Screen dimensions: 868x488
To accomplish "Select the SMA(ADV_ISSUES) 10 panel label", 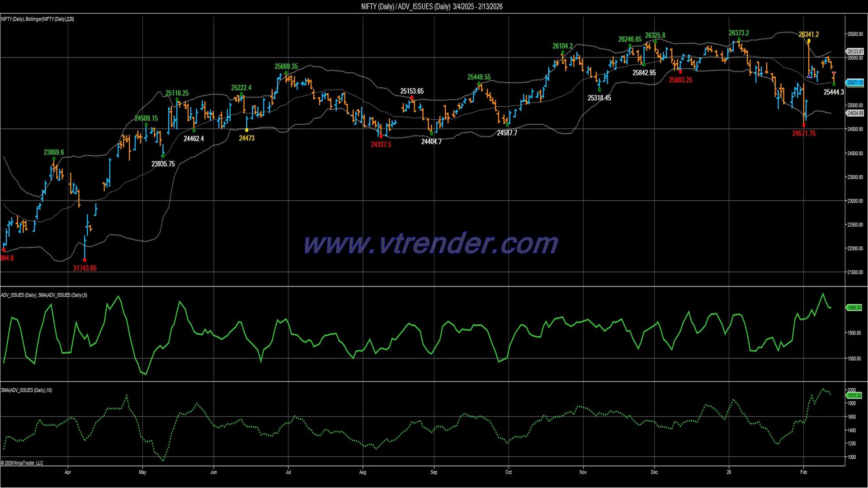I will [27, 390].
